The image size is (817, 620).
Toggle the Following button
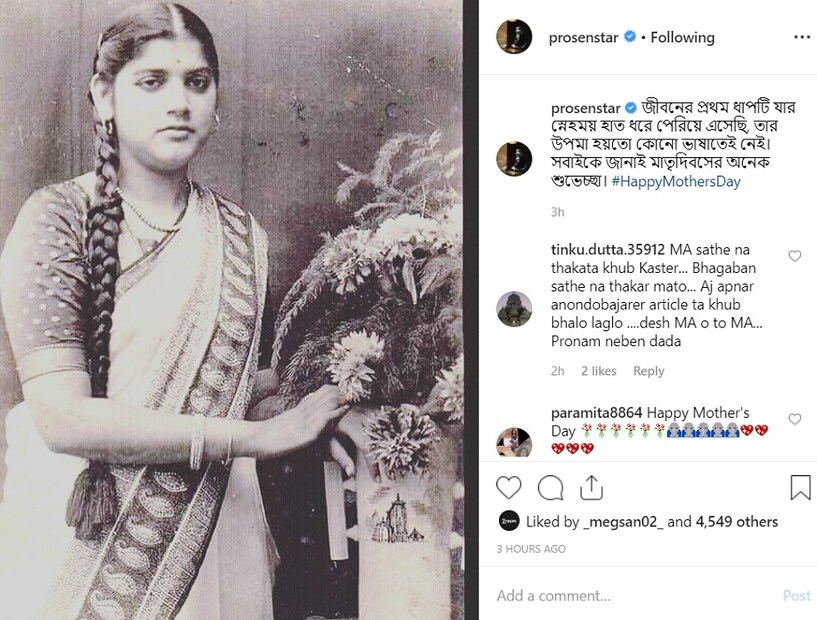tap(683, 38)
